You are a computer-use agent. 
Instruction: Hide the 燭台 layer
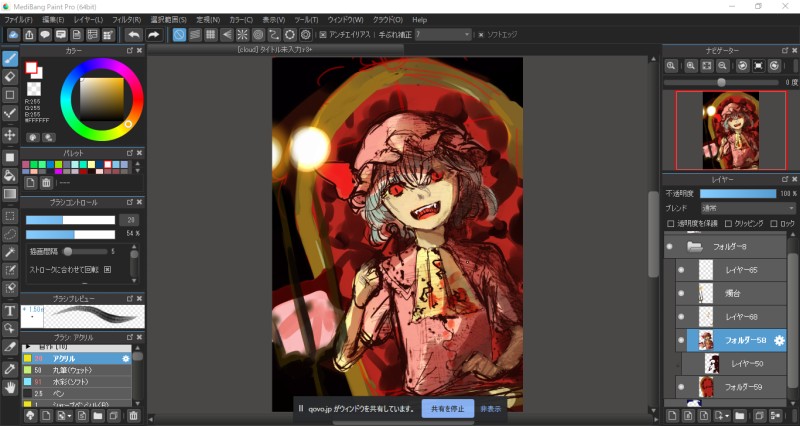click(681, 293)
